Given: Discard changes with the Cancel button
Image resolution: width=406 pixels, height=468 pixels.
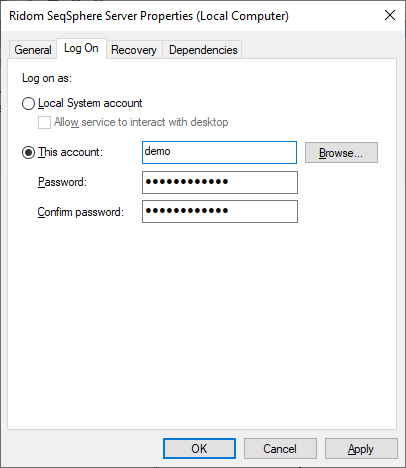Looking at the screenshot, I should click(x=280, y=449).
